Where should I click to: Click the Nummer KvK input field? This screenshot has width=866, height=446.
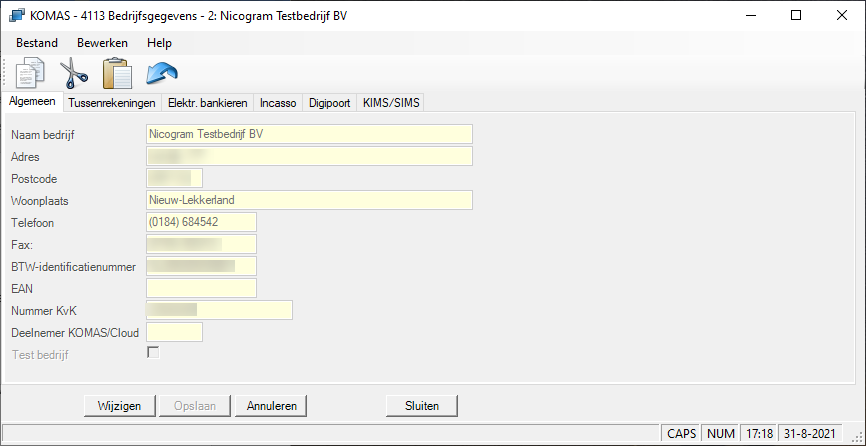[x=219, y=310]
